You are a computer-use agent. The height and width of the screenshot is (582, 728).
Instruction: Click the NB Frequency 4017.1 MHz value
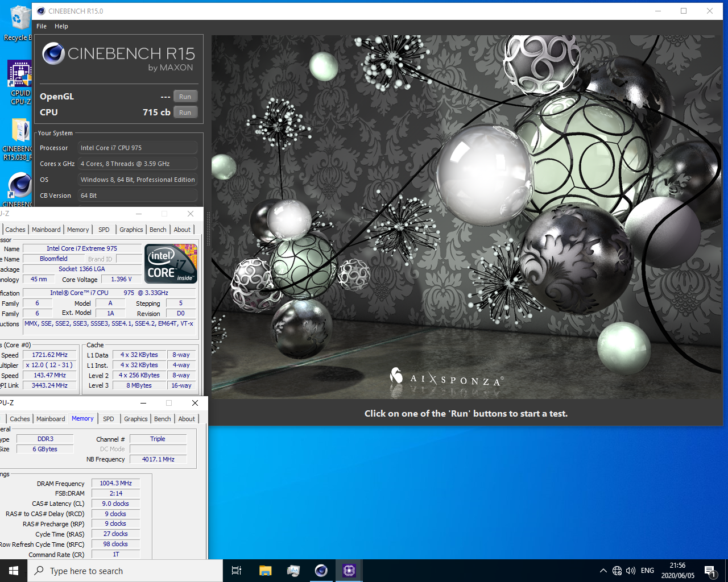[x=158, y=459]
